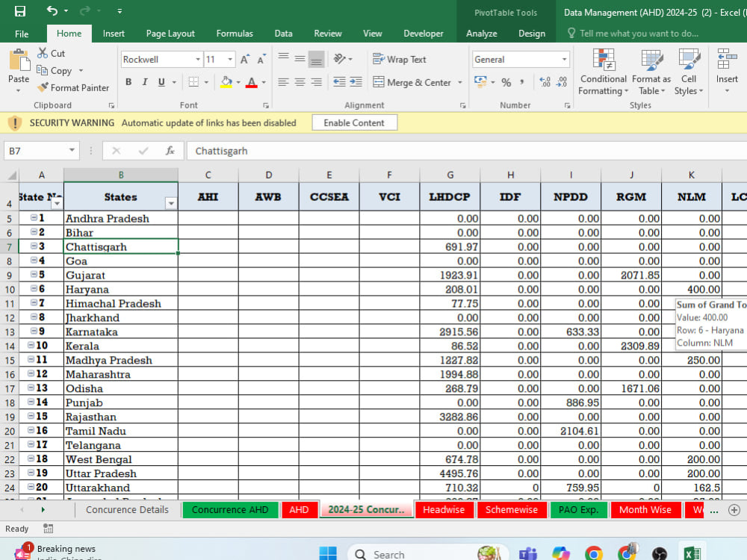Open the font size dropdown
Screen dimensions: 747x560
[x=230, y=60]
